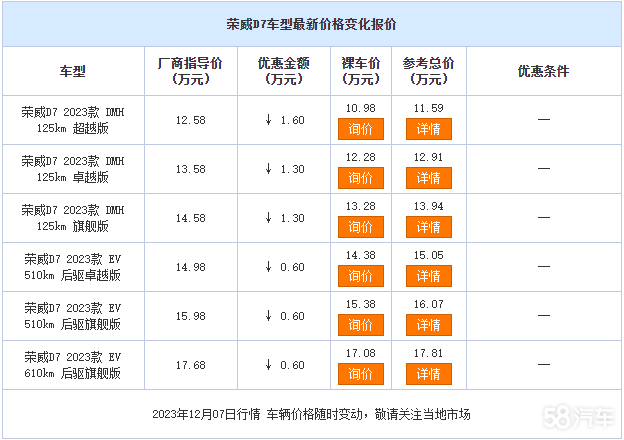Click the 厂商指导价 column header
The height and width of the screenshot is (440, 624).
(190, 71)
